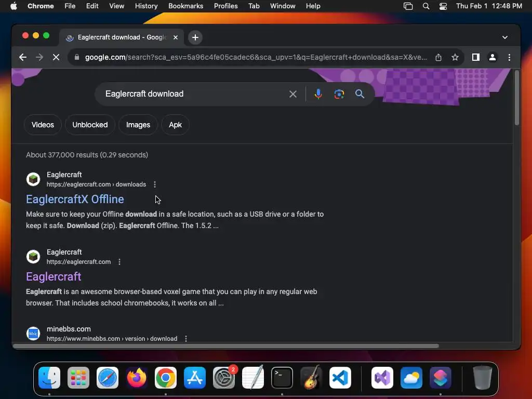The width and height of the screenshot is (532, 399).
Task: Start voice search with the microphone icon
Action: pos(318,94)
